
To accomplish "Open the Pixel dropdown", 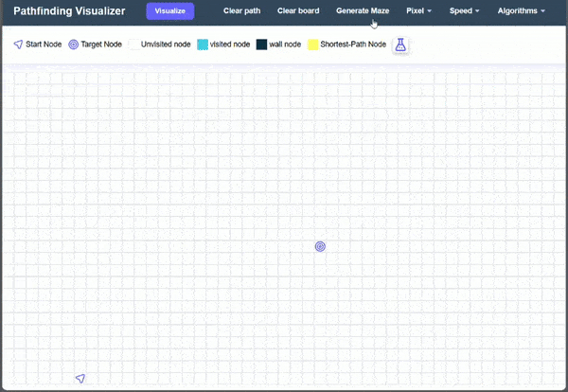I will 419,11.
